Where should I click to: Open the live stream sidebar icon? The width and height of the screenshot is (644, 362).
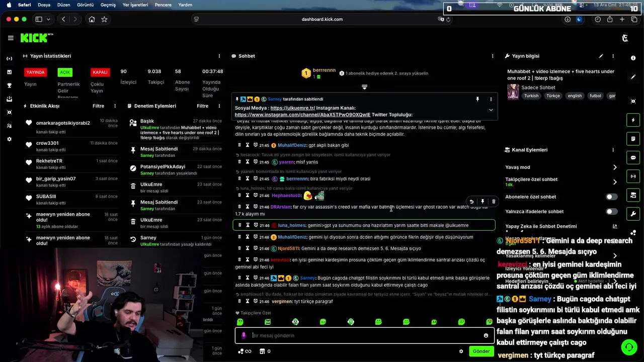[9, 58]
